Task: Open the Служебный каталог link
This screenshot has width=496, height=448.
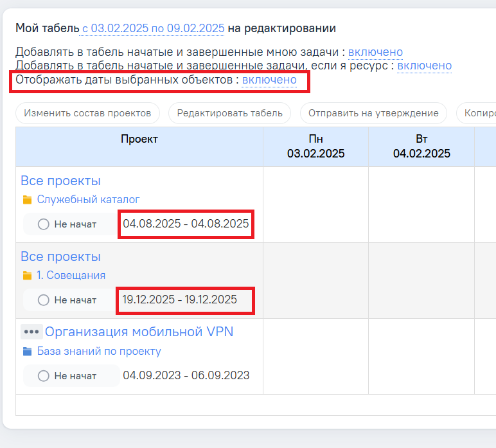Action: [x=88, y=199]
